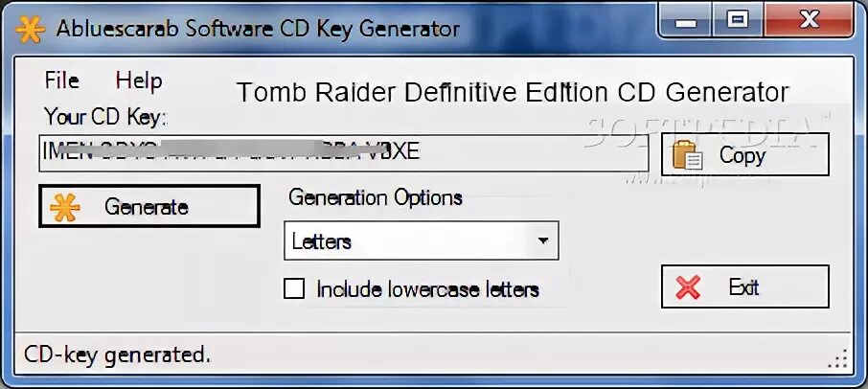Select the Letters combo box field
The image size is (868, 389).
tap(422, 240)
